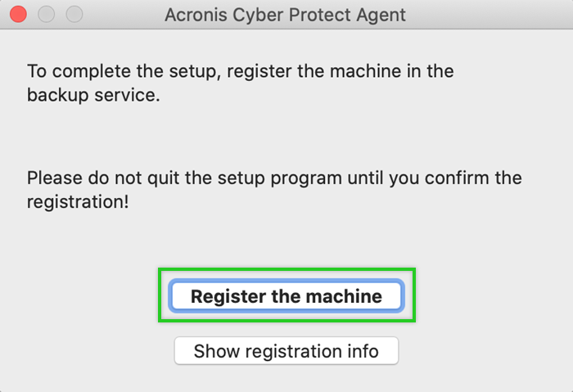The width and height of the screenshot is (573, 392).
Task: Click the 'To complete the setup' instruction line
Action: pos(240,71)
